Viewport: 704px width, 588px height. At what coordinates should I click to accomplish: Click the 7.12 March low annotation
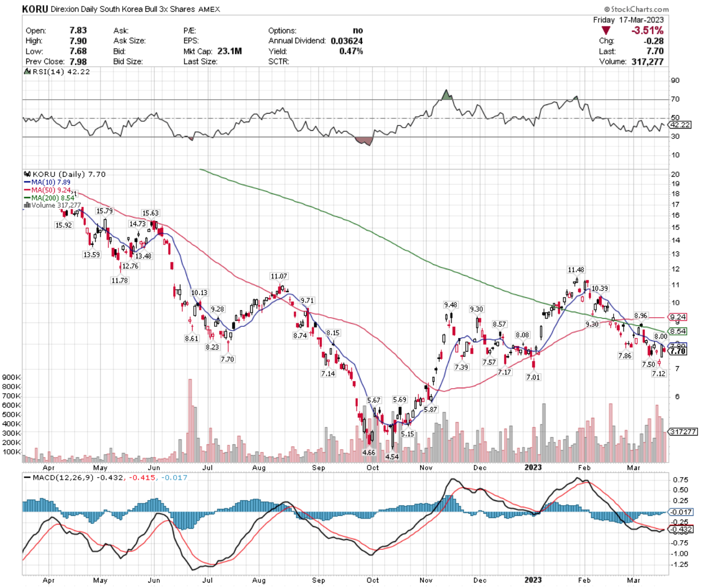click(659, 373)
